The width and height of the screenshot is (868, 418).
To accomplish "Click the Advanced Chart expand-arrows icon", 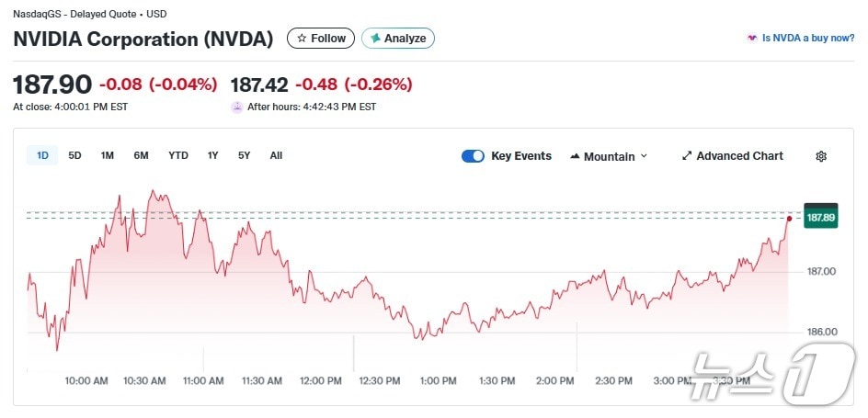I will tap(686, 156).
